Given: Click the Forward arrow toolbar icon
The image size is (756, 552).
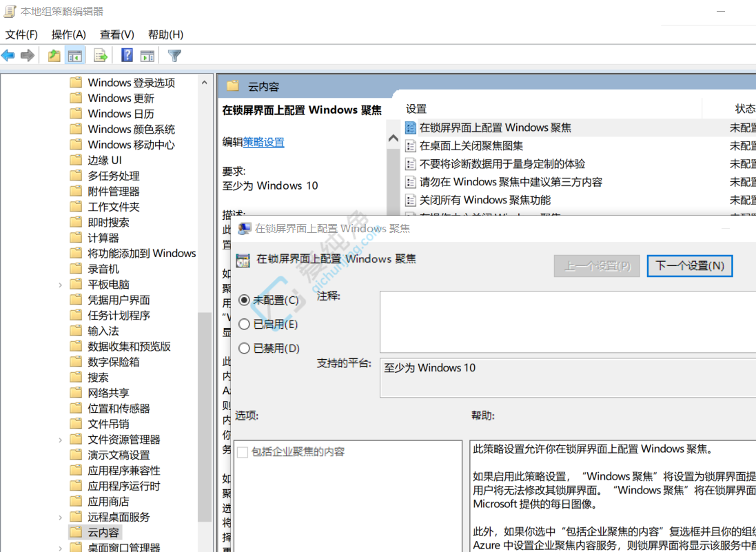Looking at the screenshot, I should pyautogui.click(x=28, y=55).
